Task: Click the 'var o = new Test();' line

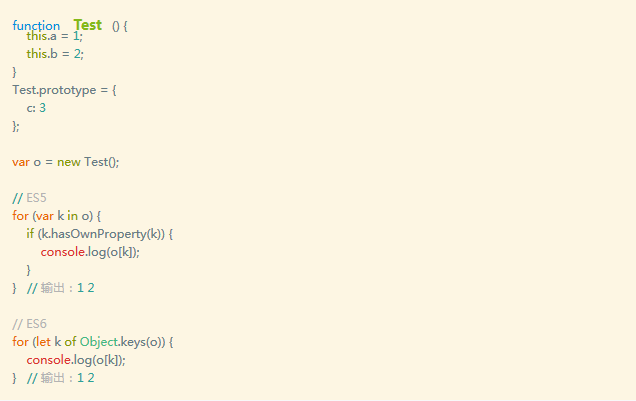Action: (x=66, y=162)
